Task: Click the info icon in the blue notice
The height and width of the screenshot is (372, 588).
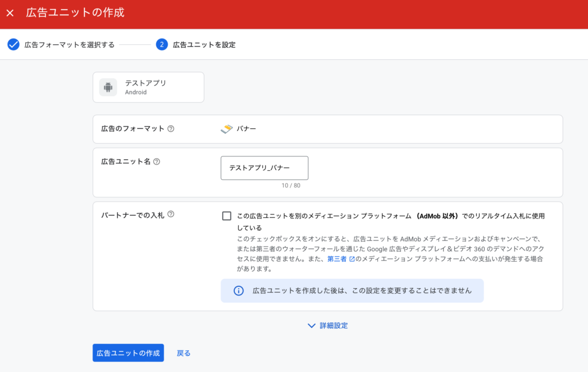Action: (238, 291)
